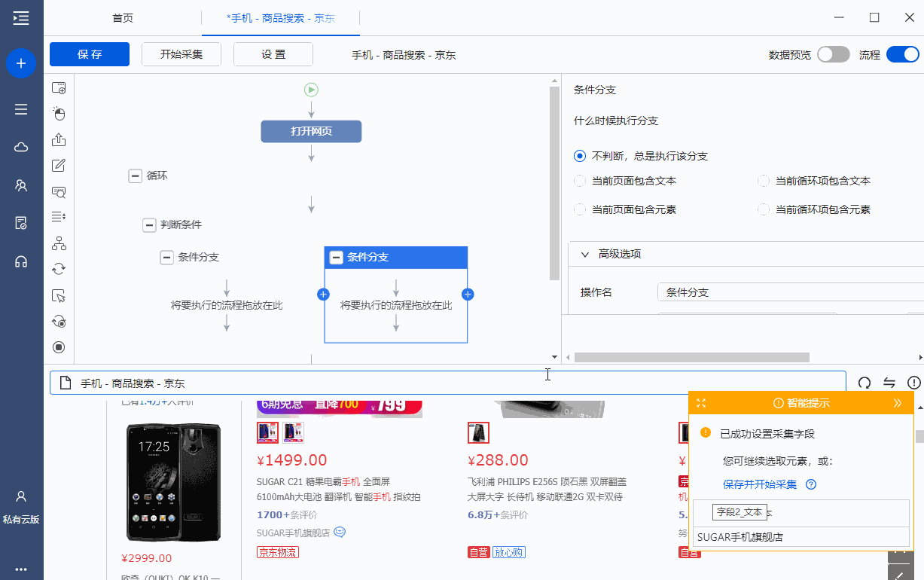The image size is (924, 580).
Task: Click the blue 保存 button
Action: [x=90, y=54]
